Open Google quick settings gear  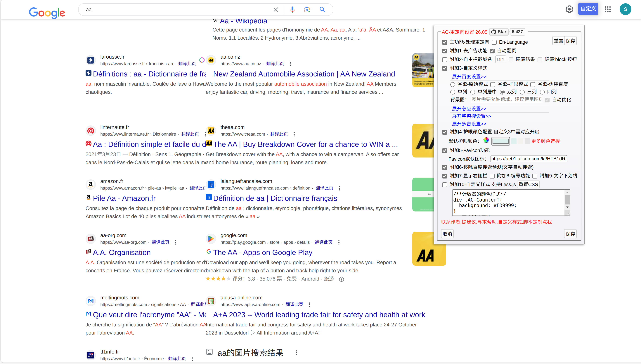[569, 9]
